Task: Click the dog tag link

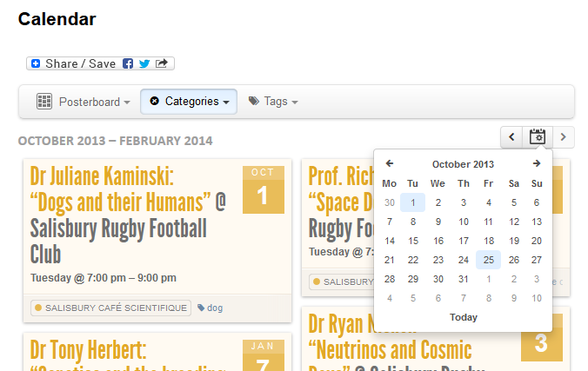Action: tap(210, 308)
